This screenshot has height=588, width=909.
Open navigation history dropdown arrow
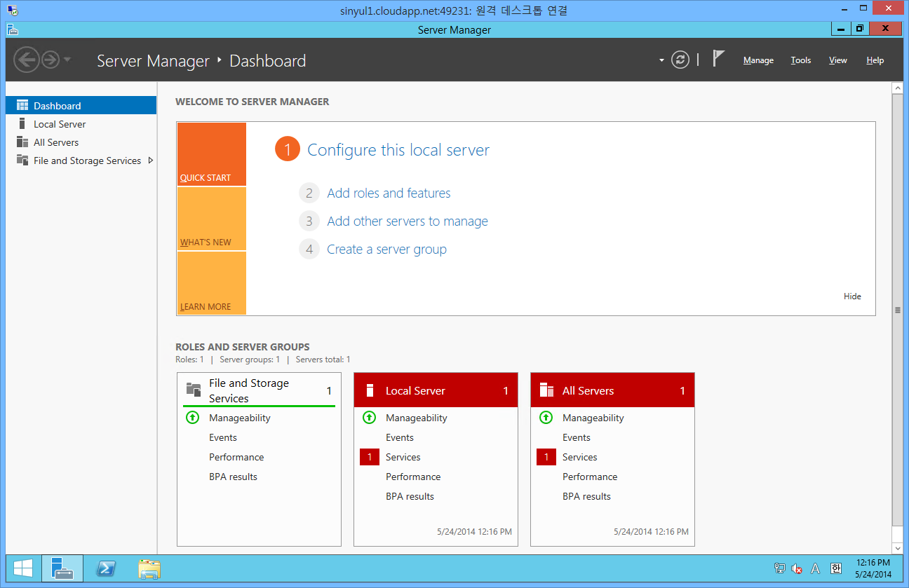coord(67,60)
